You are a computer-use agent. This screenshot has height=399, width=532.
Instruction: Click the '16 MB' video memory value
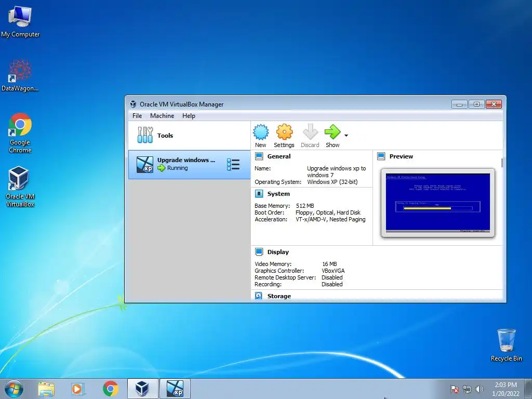point(329,264)
